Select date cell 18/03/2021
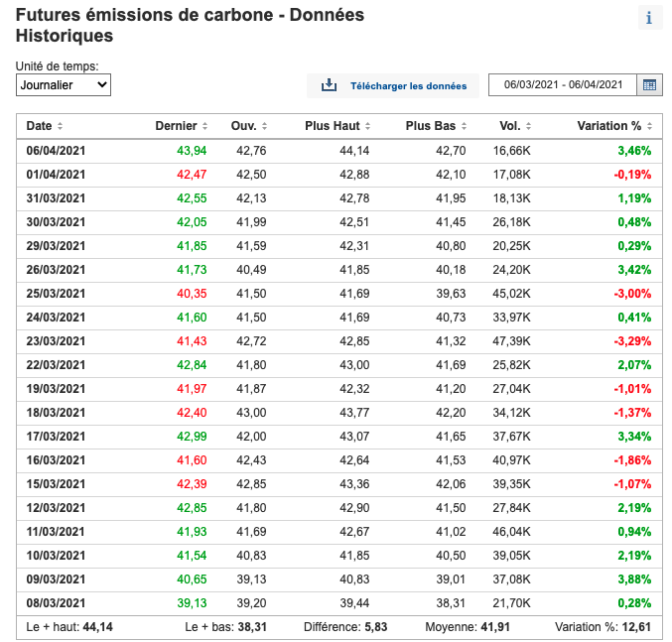The width and height of the screenshot is (672, 642). pos(56,413)
